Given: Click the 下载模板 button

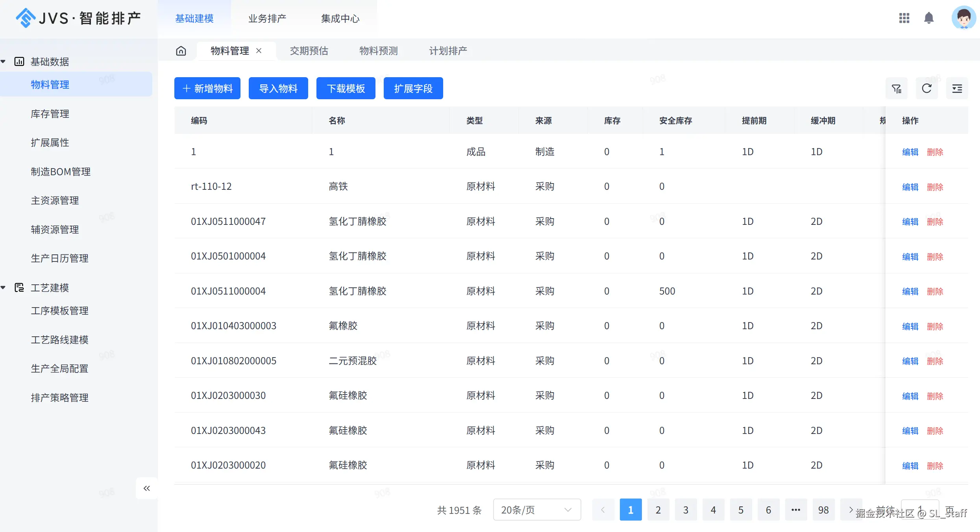Looking at the screenshot, I should 346,88.
